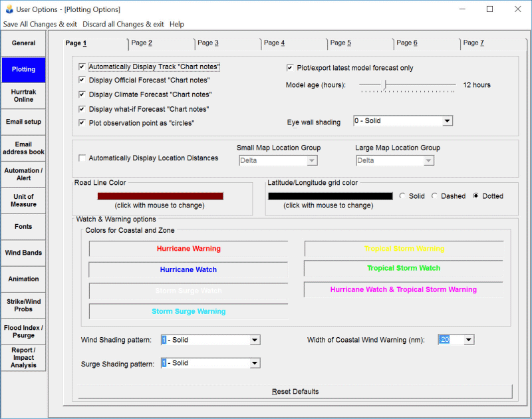Screen dimensions: 532x419
Task: Go to Email address book section
Action: coord(23,148)
